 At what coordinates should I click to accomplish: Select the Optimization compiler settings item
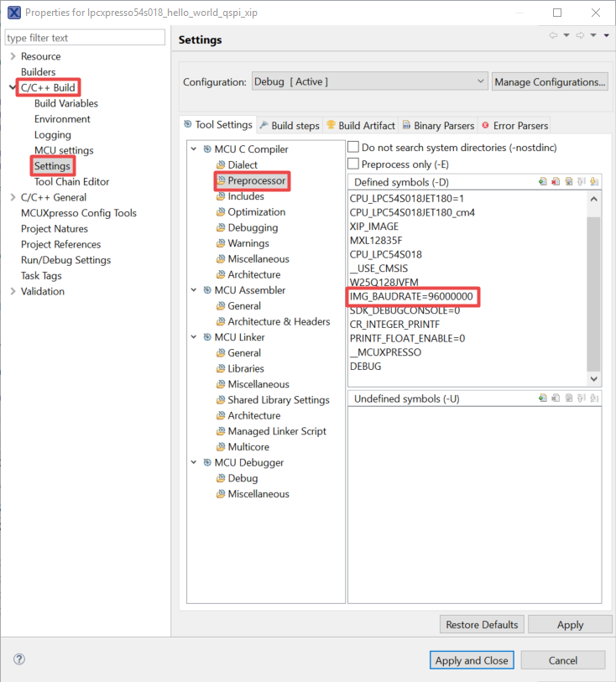pyautogui.click(x=256, y=212)
